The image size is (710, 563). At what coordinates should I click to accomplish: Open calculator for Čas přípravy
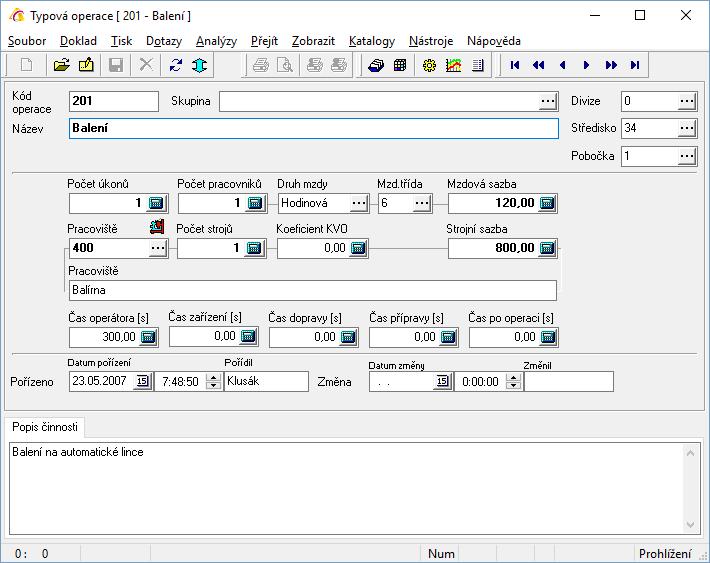click(x=448, y=337)
